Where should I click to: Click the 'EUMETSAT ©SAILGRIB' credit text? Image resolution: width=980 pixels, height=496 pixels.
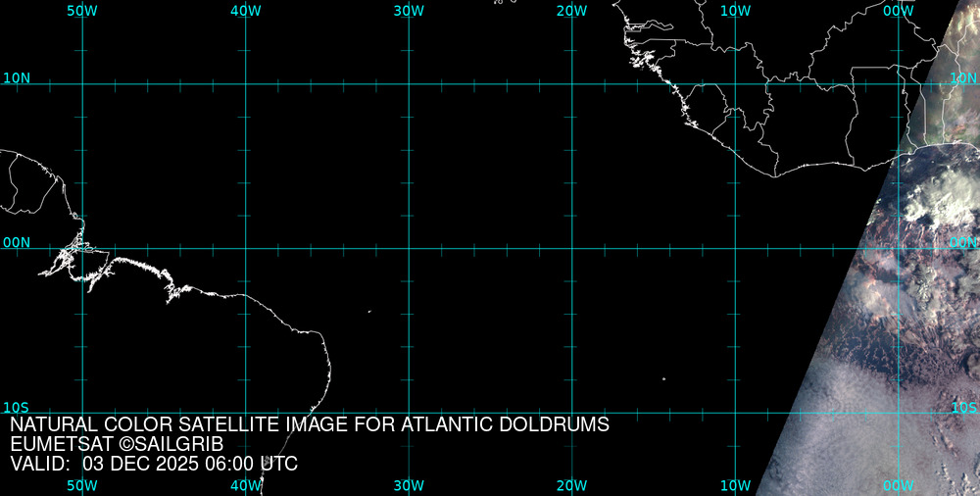[117, 444]
